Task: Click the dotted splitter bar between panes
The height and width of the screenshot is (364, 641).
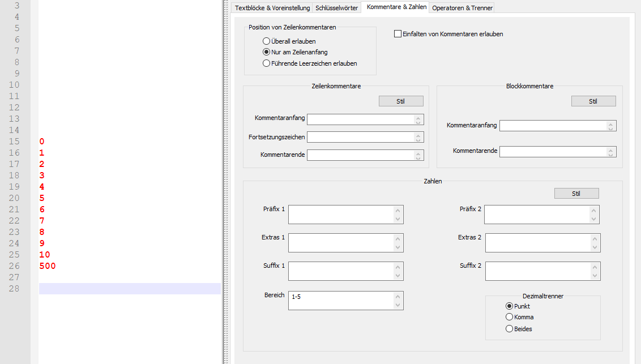Action: pyautogui.click(x=226, y=182)
